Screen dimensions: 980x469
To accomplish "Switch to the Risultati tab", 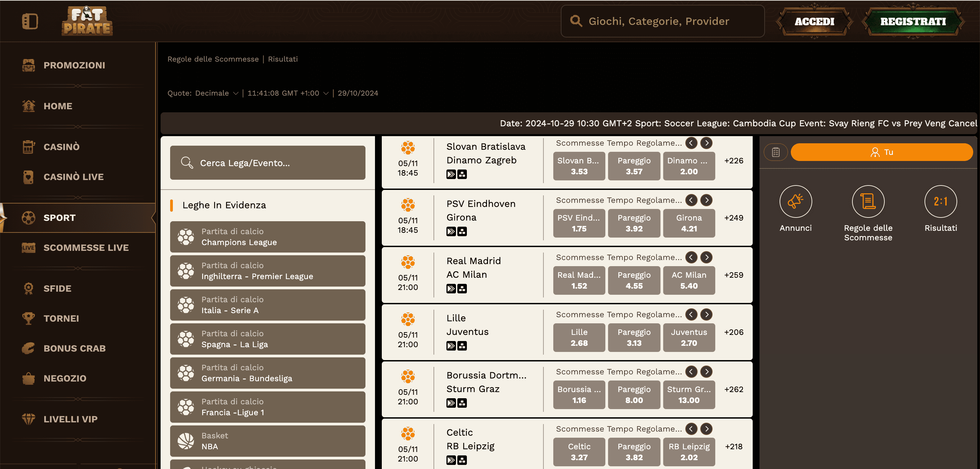I will point(283,59).
